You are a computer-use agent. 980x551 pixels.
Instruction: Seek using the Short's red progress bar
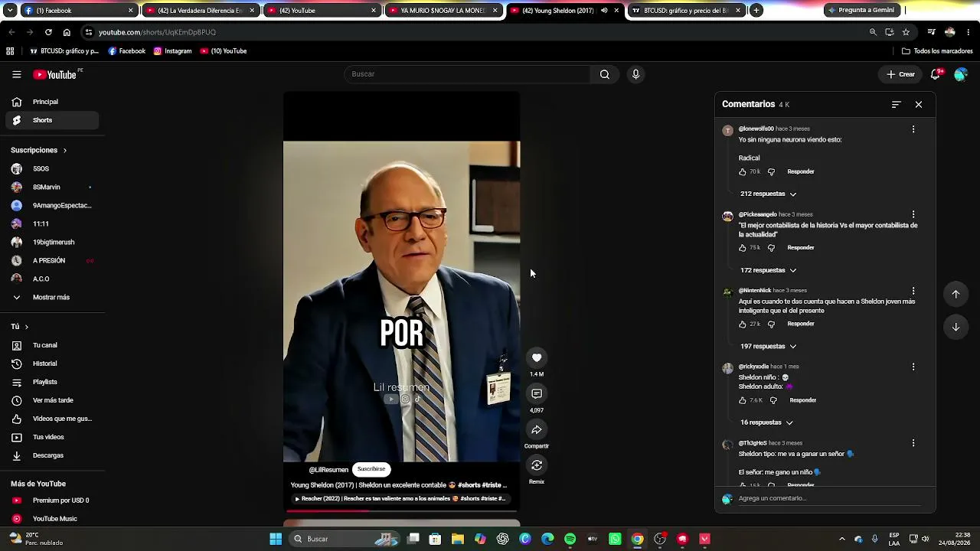pyautogui.click(x=402, y=510)
